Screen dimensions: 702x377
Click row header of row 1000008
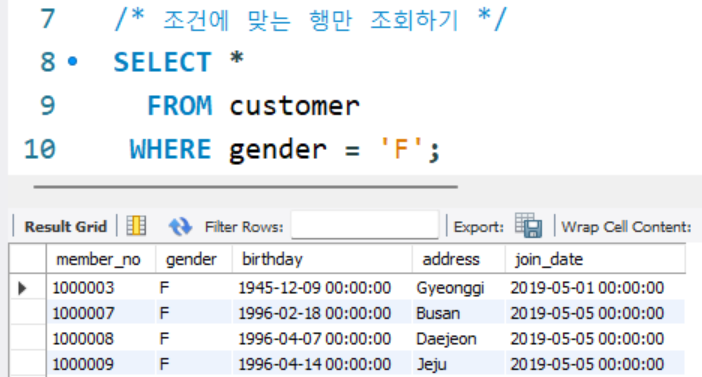(x=27, y=338)
